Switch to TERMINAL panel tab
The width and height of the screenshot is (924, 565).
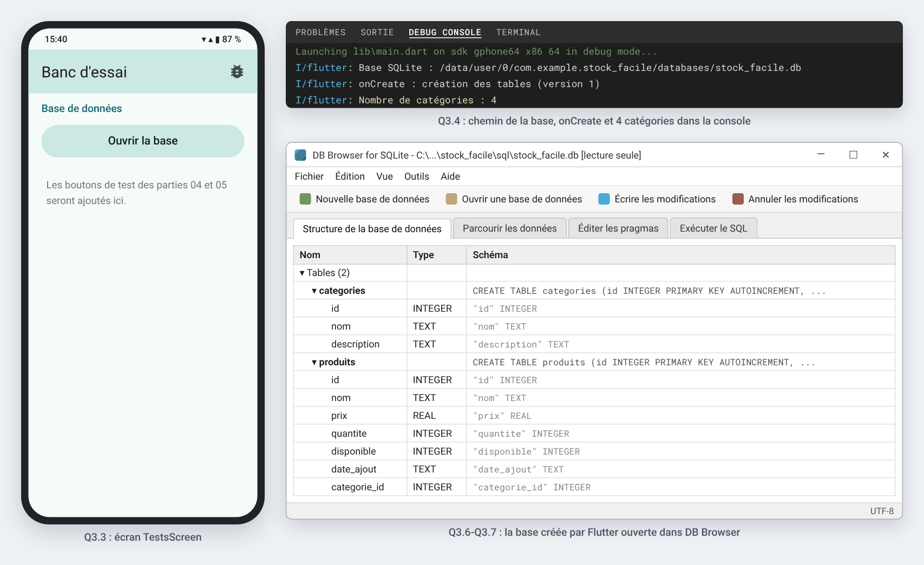coord(518,32)
